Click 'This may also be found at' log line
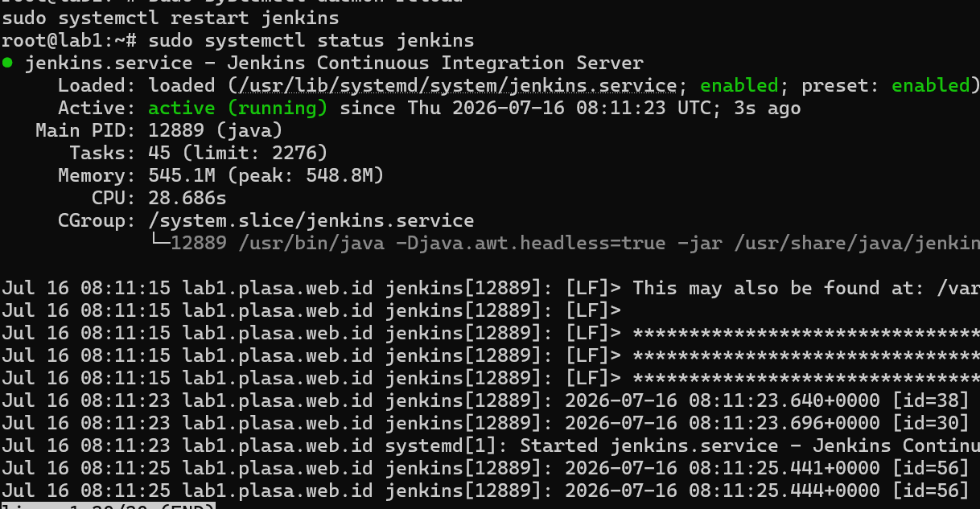 [490, 288]
